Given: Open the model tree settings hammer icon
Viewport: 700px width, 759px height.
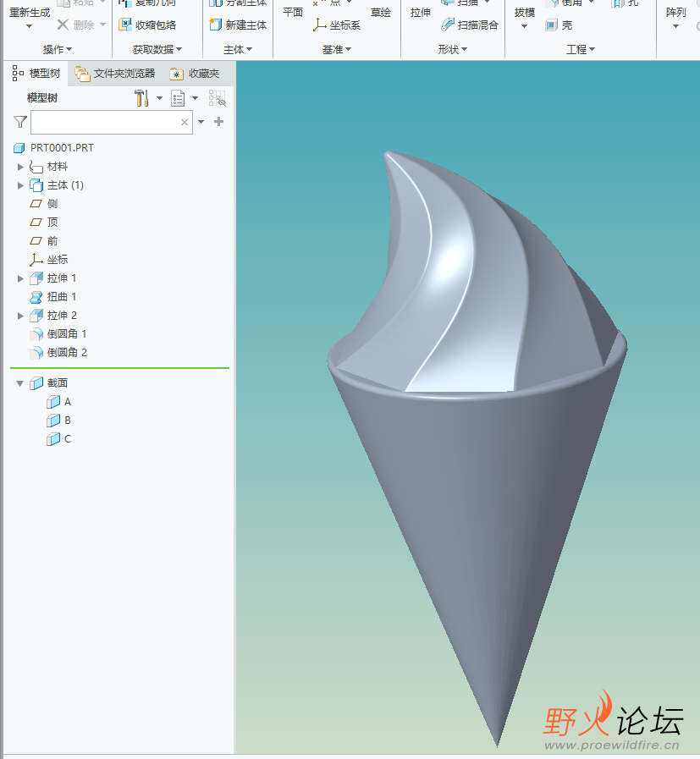Looking at the screenshot, I should click(141, 98).
